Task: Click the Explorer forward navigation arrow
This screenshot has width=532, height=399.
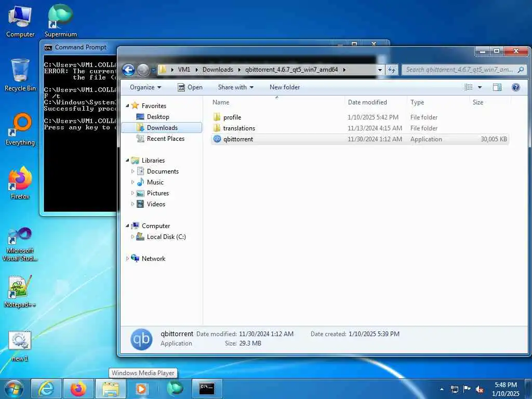Action: point(143,70)
